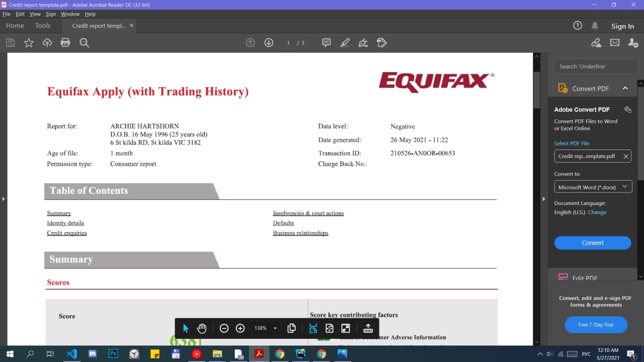Image resolution: width=644 pixels, height=362 pixels.
Task: Open the Defaults contents link
Action: click(283, 223)
